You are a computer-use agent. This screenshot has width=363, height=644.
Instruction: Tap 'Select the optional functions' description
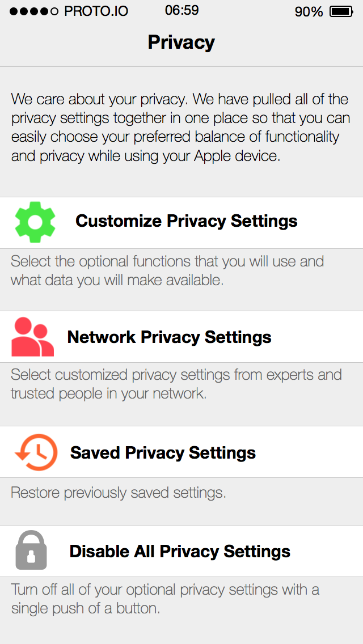167,270
